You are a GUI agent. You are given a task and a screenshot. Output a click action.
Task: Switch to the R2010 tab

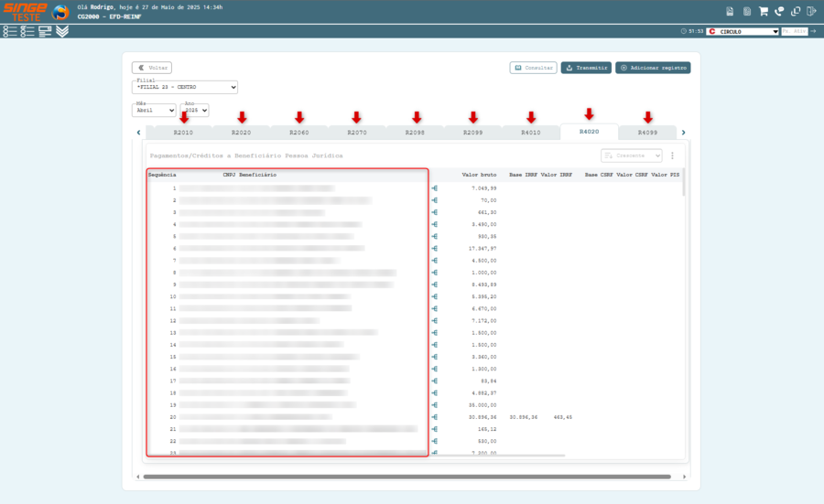click(x=183, y=133)
